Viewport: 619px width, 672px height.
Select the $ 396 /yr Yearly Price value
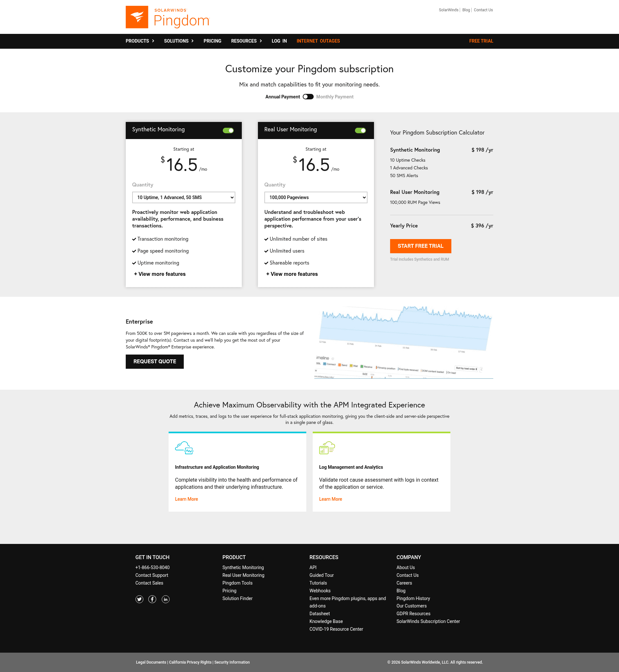tap(482, 226)
